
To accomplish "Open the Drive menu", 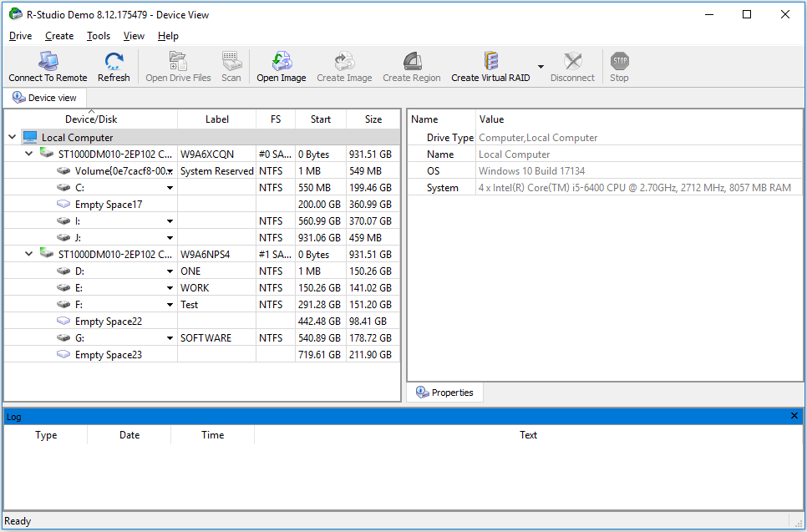I will (x=20, y=36).
